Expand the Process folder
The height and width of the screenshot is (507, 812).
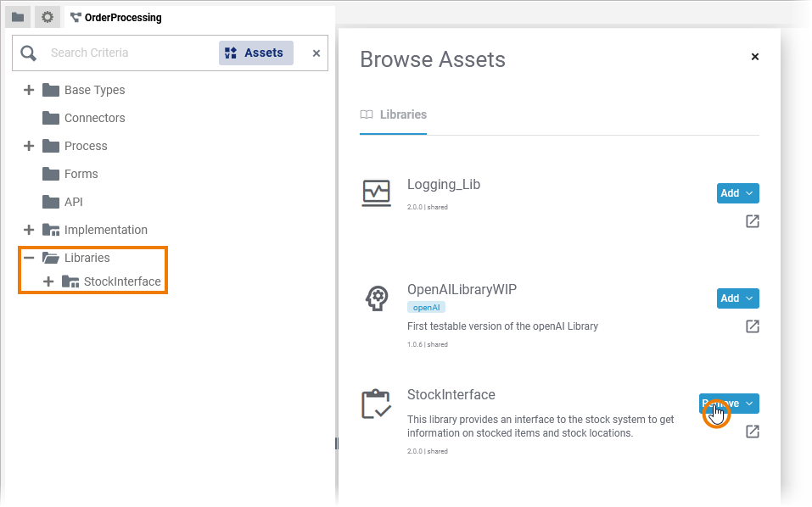(x=29, y=146)
